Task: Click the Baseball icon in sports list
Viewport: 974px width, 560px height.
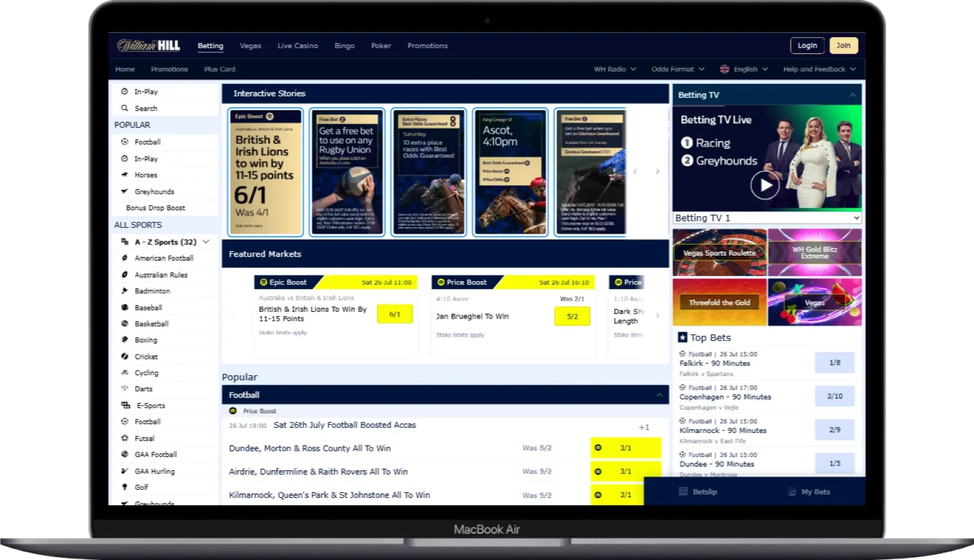Action: click(x=124, y=308)
